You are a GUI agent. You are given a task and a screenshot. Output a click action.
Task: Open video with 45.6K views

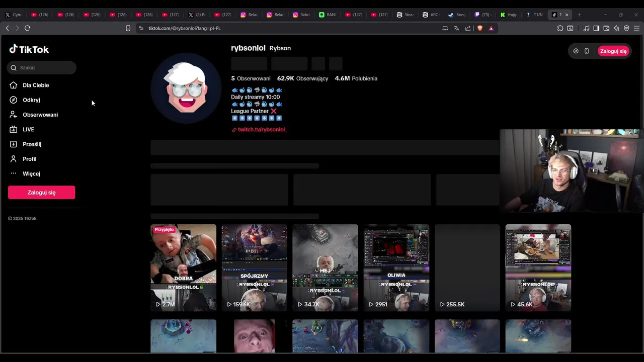tap(538, 267)
